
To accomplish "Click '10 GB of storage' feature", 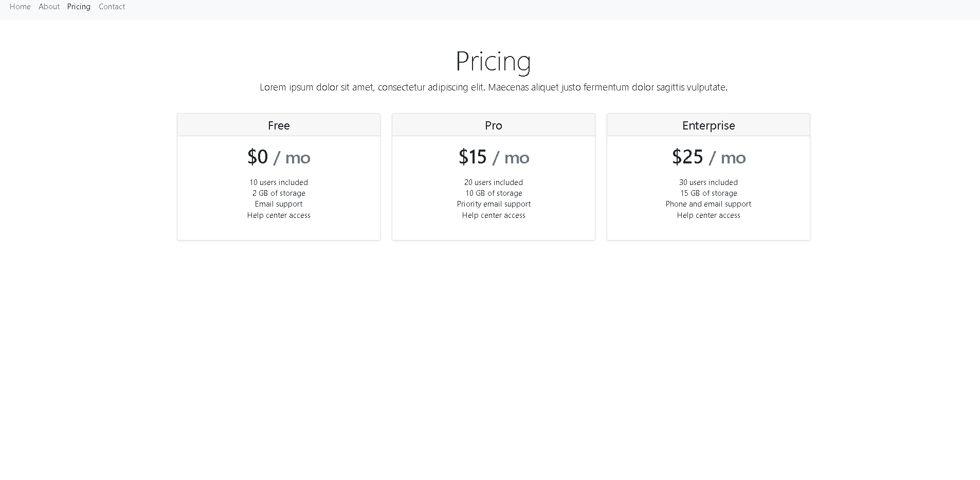I will click(494, 193).
